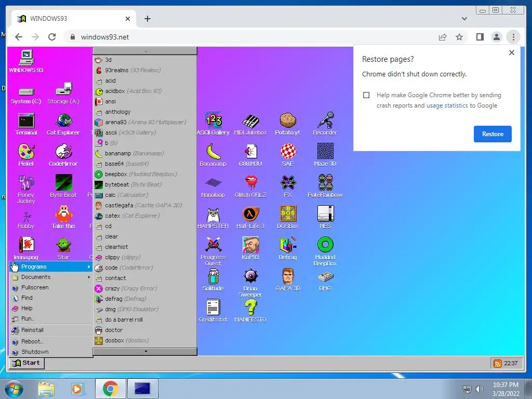
Task: Open the FX atom icon
Action: pyautogui.click(x=288, y=187)
